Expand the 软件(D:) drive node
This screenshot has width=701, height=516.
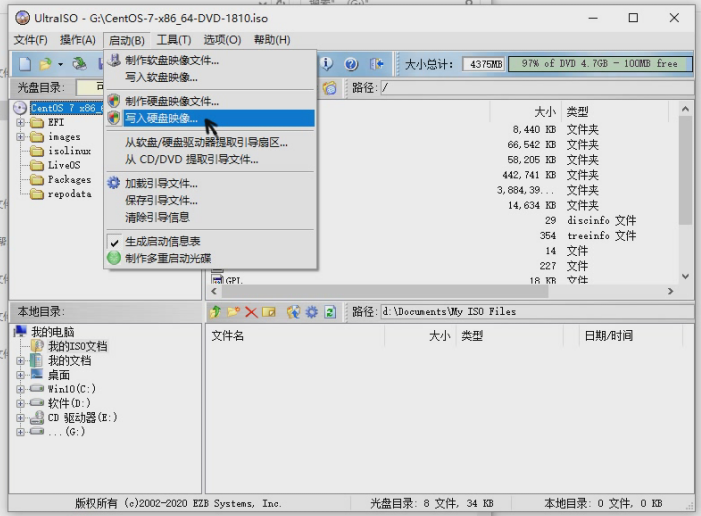click(20, 403)
